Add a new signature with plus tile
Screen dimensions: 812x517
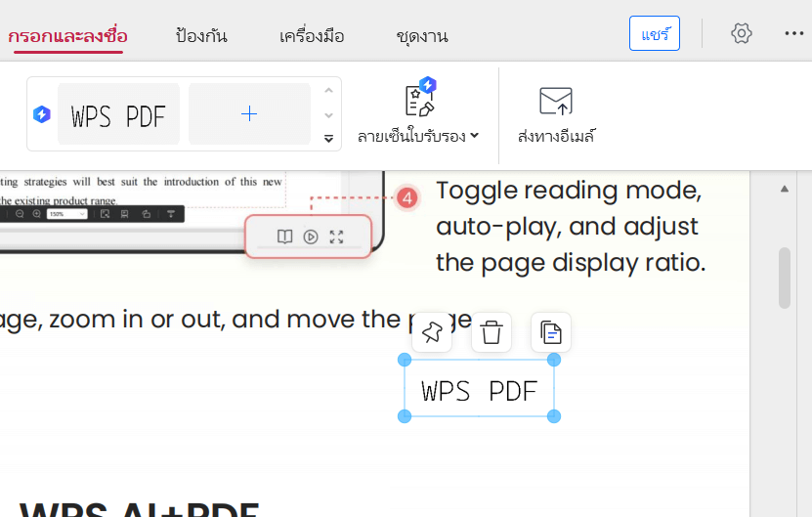coord(249,114)
